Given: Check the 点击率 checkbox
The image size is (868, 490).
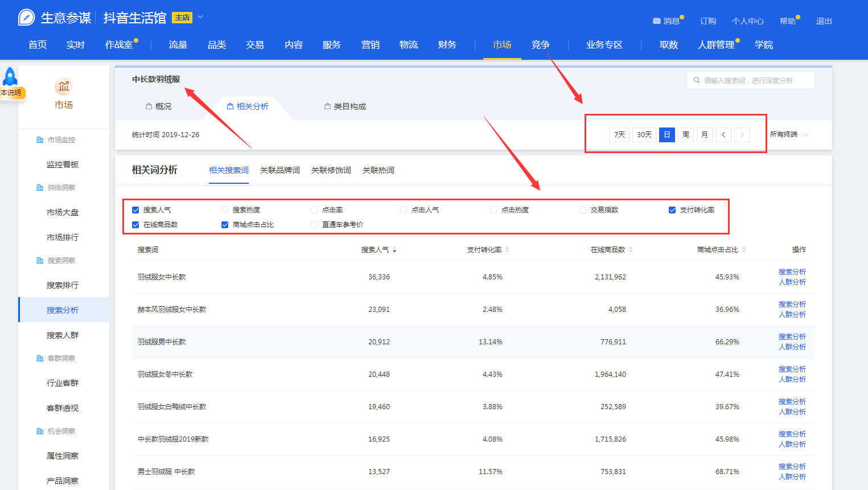Looking at the screenshot, I should click(x=314, y=210).
